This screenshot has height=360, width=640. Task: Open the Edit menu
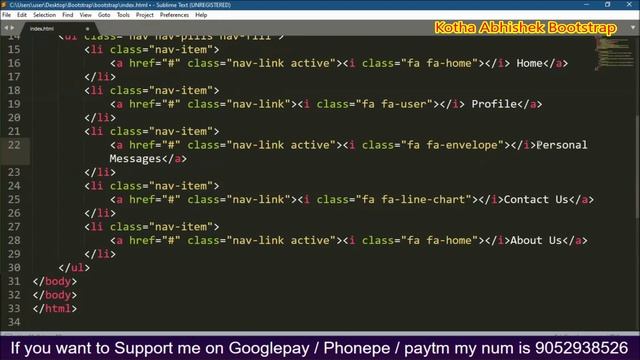point(22,15)
